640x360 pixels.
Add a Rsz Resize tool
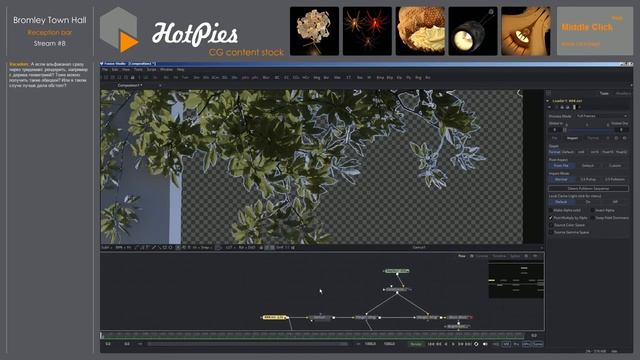(360, 78)
